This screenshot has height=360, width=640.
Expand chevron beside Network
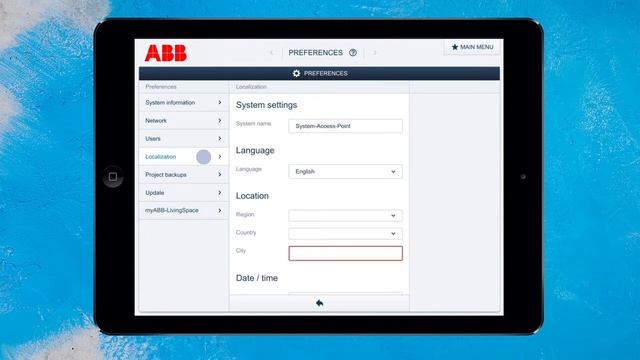pos(220,120)
